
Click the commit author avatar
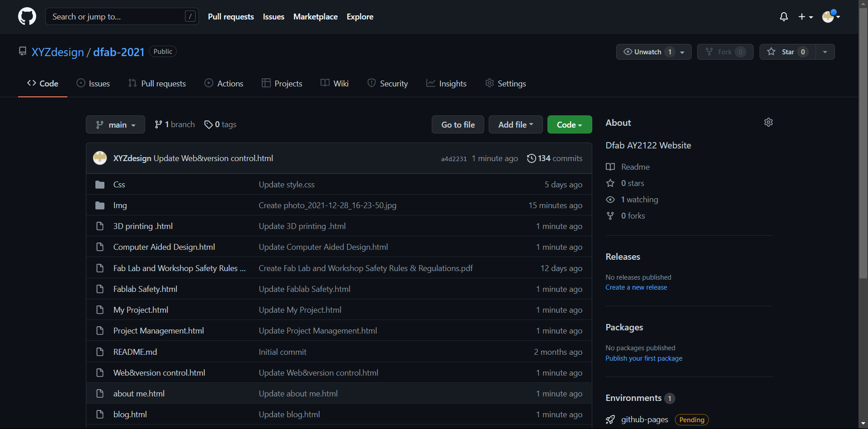point(100,158)
